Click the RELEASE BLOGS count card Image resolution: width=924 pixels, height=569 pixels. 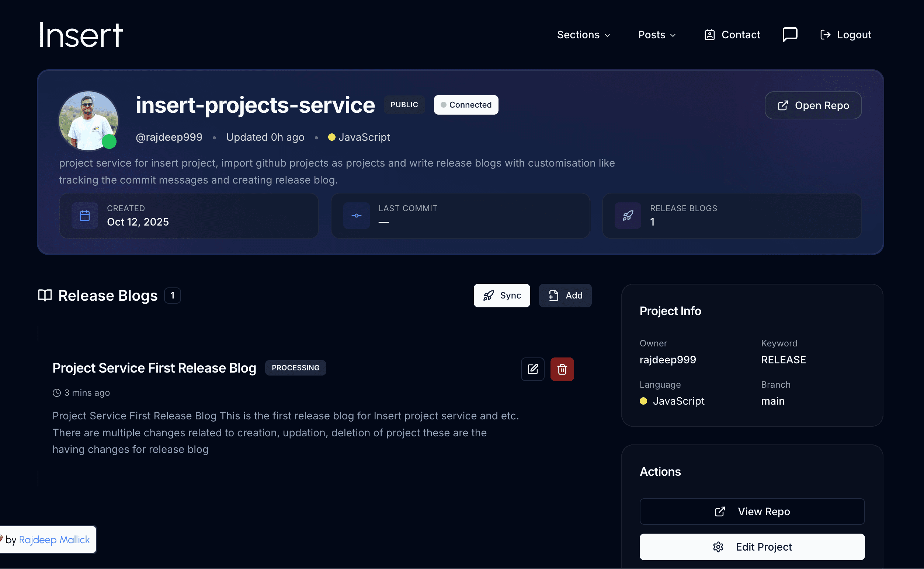(x=732, y=216)
